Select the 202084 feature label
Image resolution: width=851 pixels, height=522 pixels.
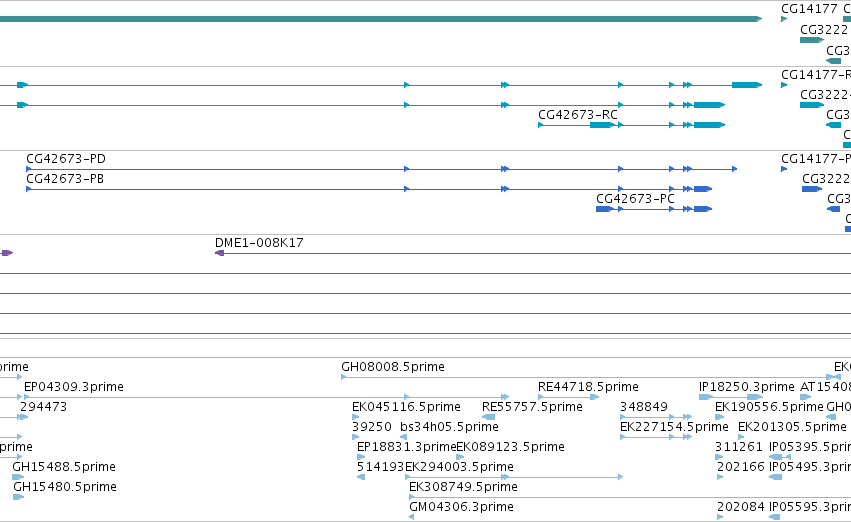(740, 507)
